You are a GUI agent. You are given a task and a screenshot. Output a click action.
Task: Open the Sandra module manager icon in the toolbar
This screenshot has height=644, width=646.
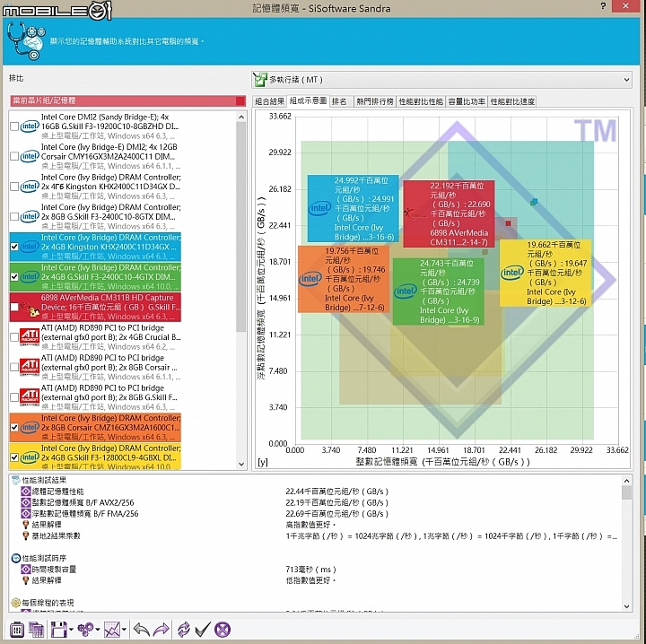point(16,630)
